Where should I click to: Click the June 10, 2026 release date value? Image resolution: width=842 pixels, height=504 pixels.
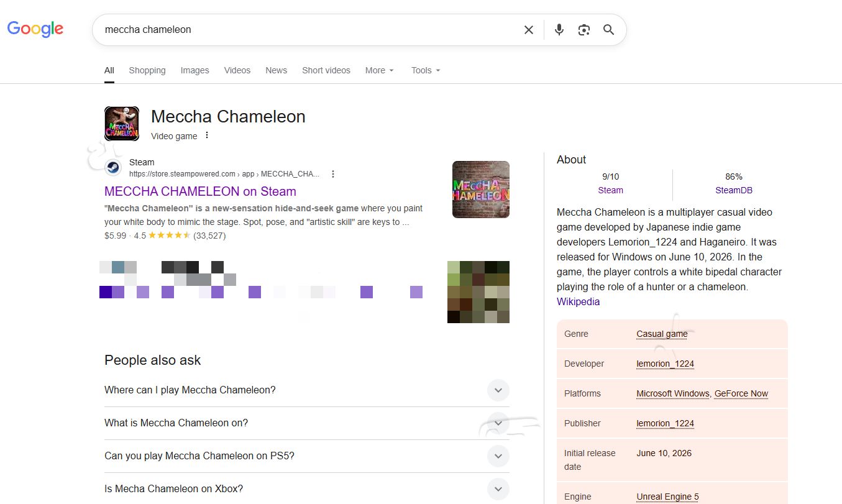click(x=664, y=453)
